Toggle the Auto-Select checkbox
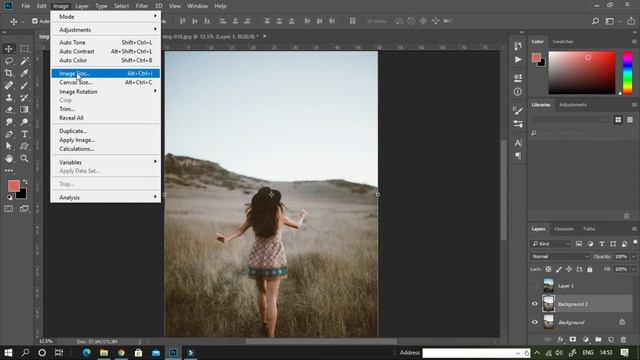Screen dimensions: 640x360 point(35,21)
